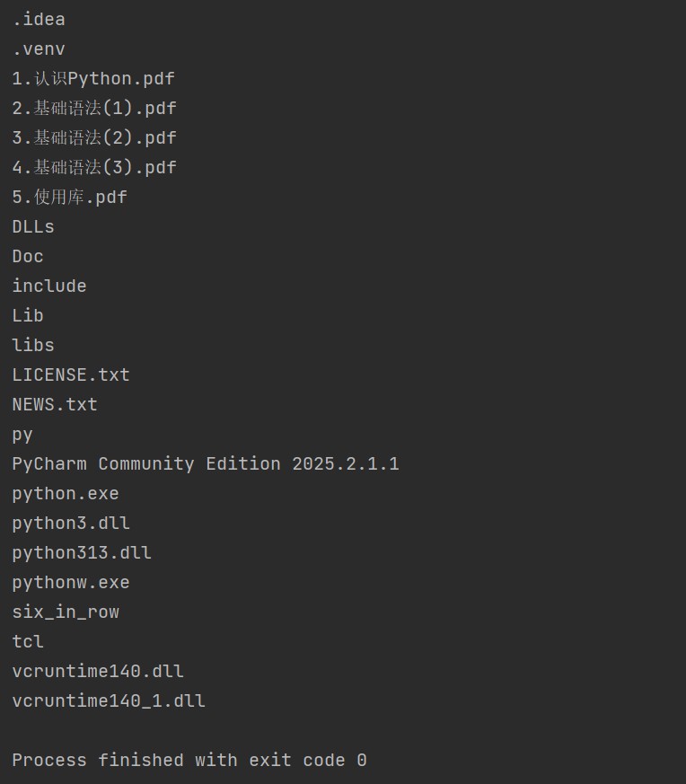Click the vcruntime140_1.dll output line
Image resolution: width=686 pixels, height=784 pixels.
click(x=109, y=701)
